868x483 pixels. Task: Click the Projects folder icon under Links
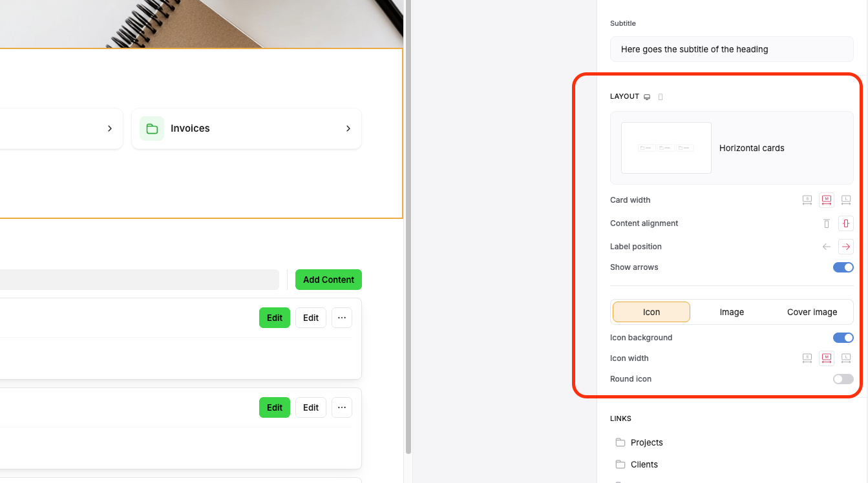(620, 442)
